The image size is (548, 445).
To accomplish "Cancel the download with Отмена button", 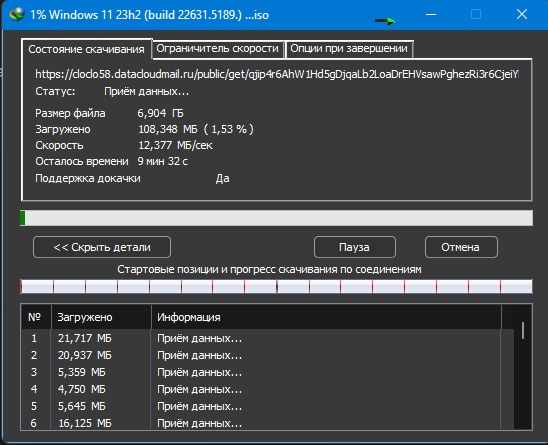I will [461, 247].
